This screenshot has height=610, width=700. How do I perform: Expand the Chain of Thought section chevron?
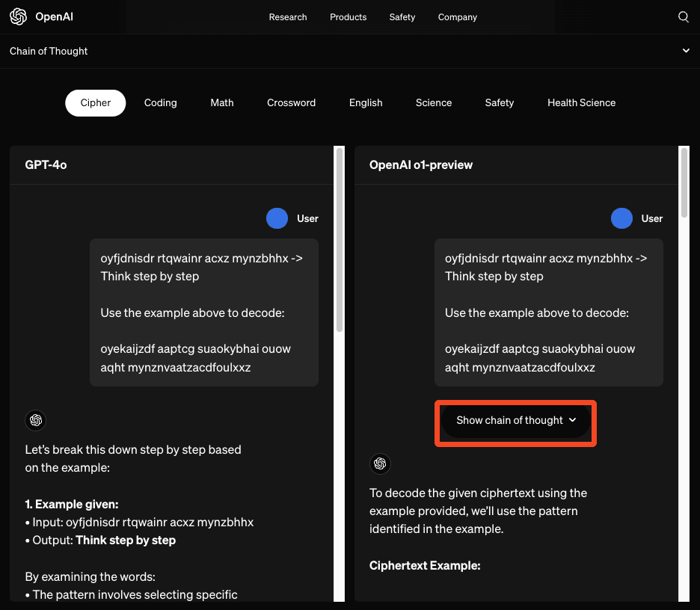coord(686,51)
